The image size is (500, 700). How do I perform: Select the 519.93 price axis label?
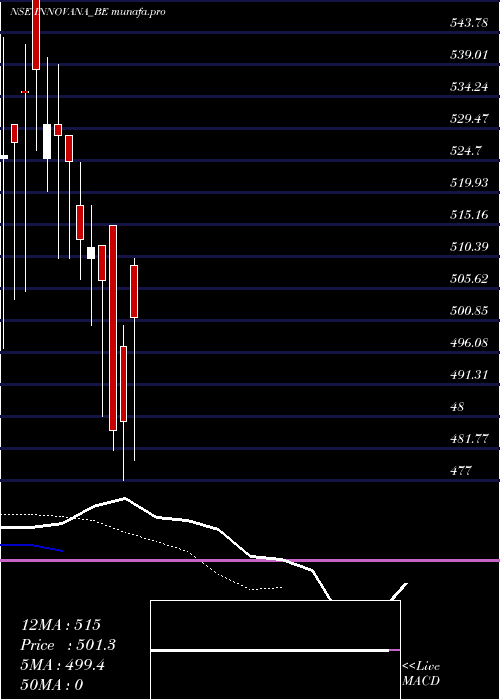click(x=469, y=183)
